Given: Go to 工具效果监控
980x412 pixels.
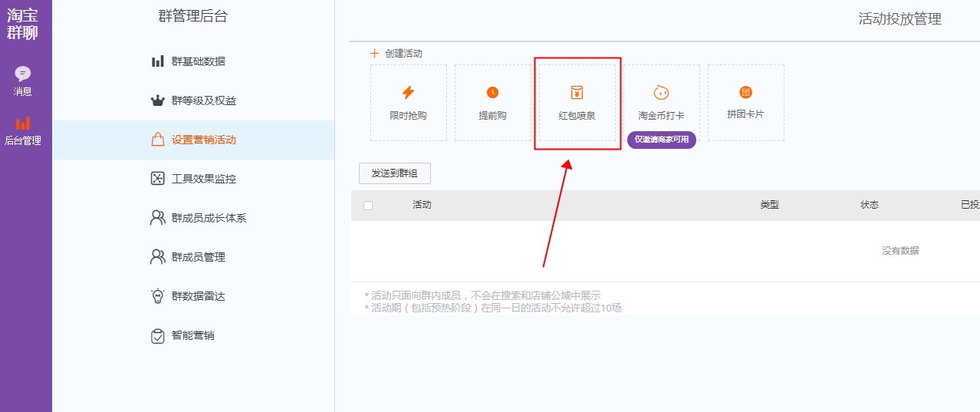Looking at the screenshot, I should (x=193, y=179).
